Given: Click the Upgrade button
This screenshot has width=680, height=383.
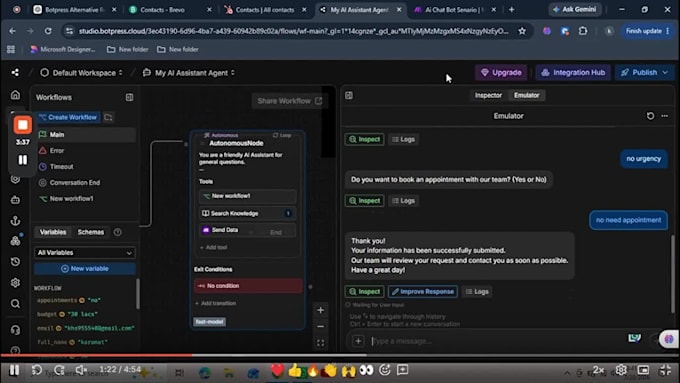Looking at the screenshot, I should click(x=501, y=72).
